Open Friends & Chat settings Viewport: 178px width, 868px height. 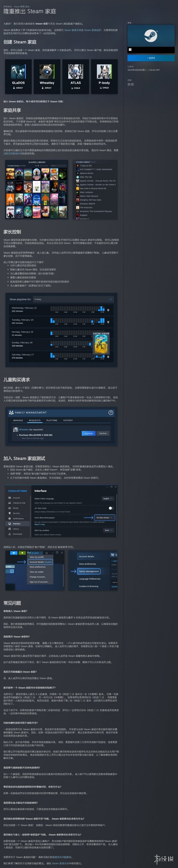pyautogui.click(x=19, y=503)
